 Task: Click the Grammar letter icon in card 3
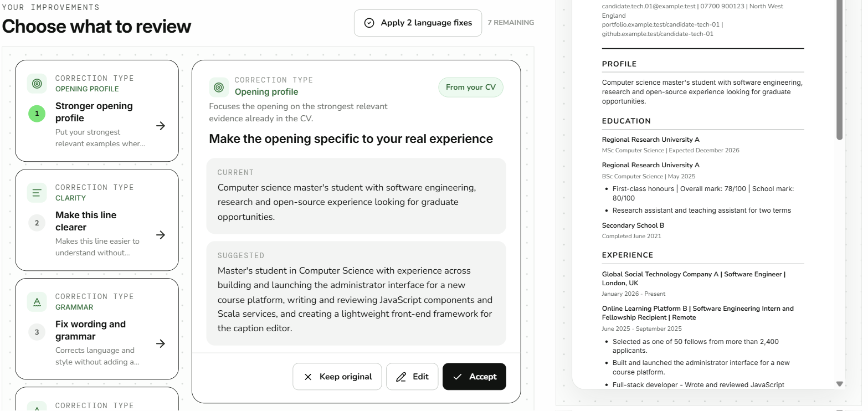point(37,302)
